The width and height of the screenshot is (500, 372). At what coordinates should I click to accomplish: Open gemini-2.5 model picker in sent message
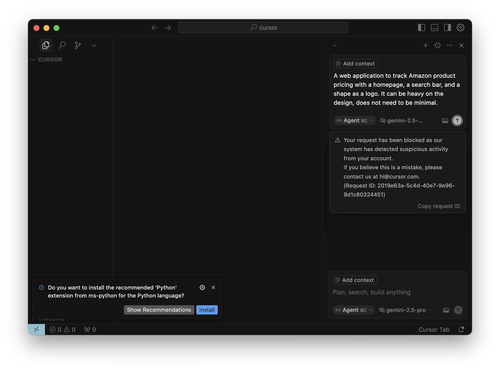[x=405, y=121]
